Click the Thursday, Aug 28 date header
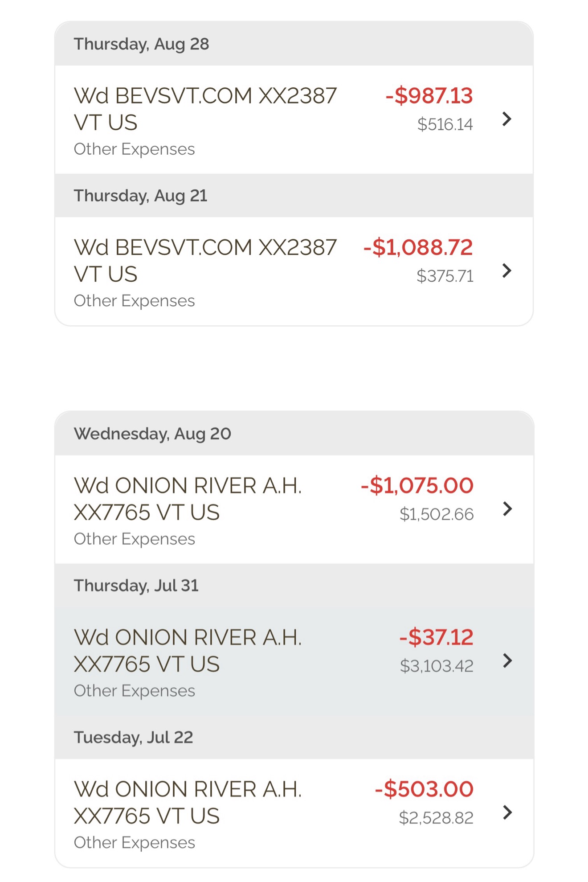 coord(141,44)
